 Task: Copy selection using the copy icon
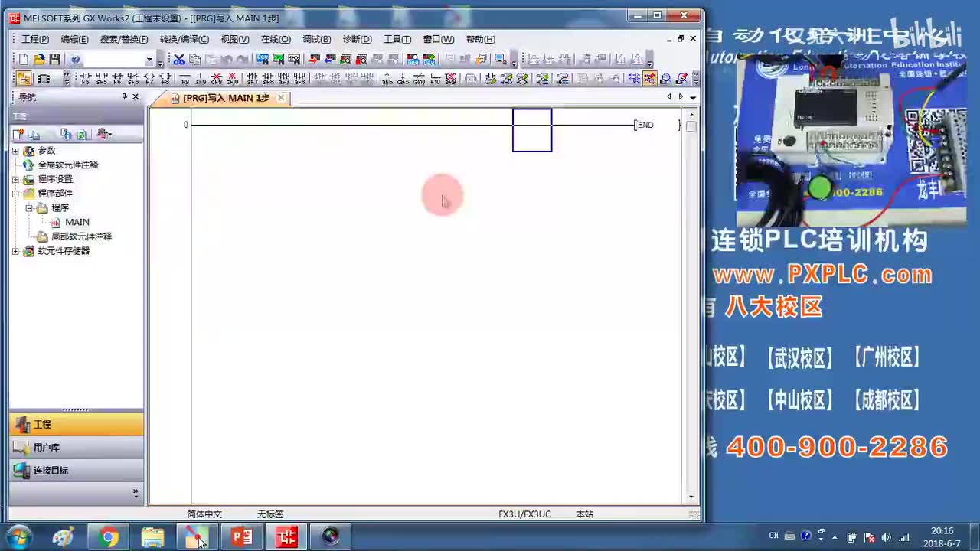pyautogui.click(x=194, y=59)
